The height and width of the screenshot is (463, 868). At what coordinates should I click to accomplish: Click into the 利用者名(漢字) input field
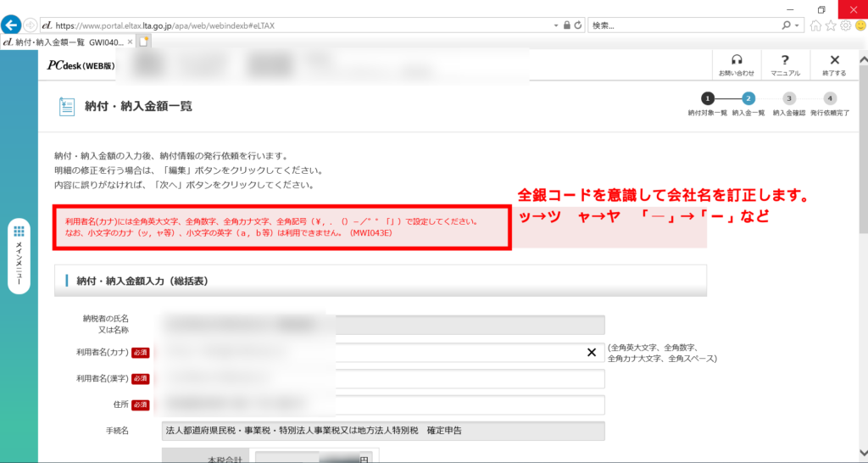381,379
